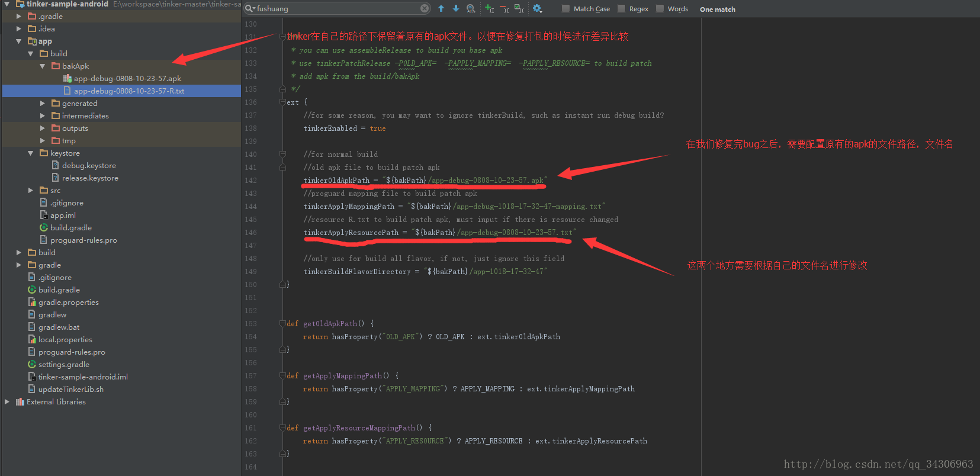Add selection for next occurrence icon
This screenshot has width=980, height=476.
489,8
